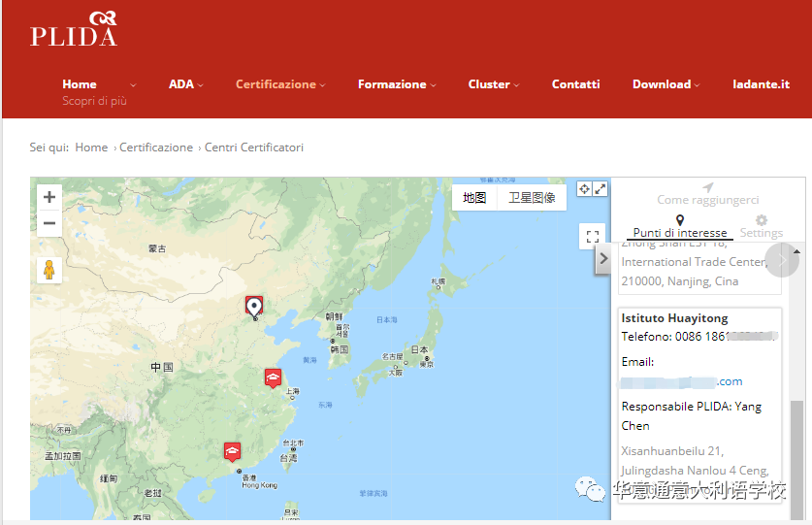Toggle map fullscreen view button
812x525 pixels.
[x=593, y=237]
